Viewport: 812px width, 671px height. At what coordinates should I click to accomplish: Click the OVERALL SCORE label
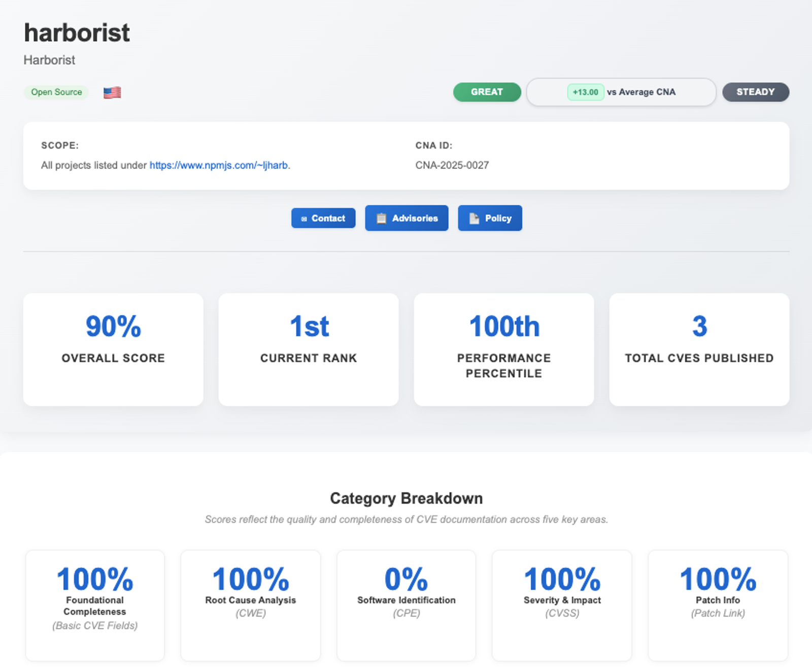113,358
